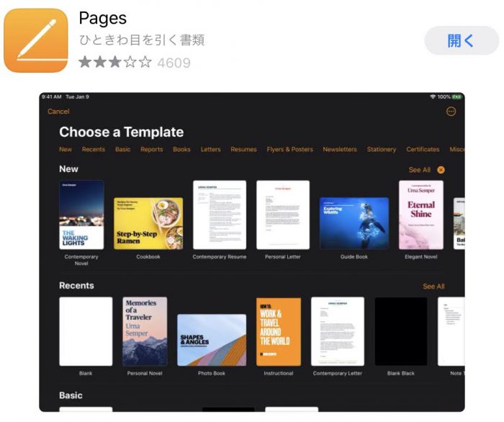Select the Newsletters category tab
This screenshot has height=422, width=504.
[x=340, y=150]
